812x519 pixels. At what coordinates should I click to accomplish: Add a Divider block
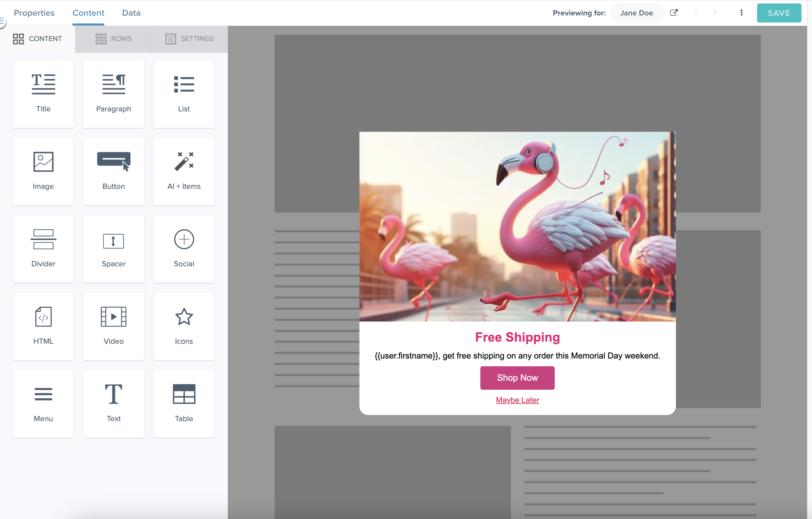[43, 248]
